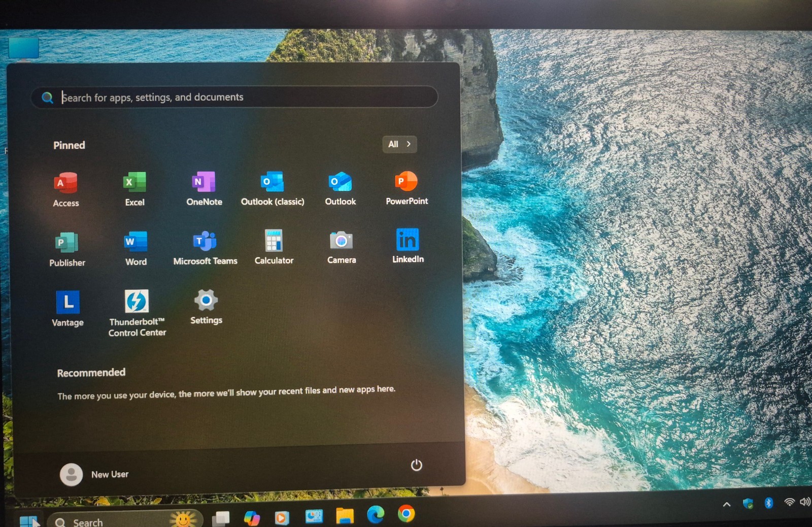Click the desktop icon behind the Start menu
Image resolution: width=812 pixels, height=527 pixels.
pos(23,48)
